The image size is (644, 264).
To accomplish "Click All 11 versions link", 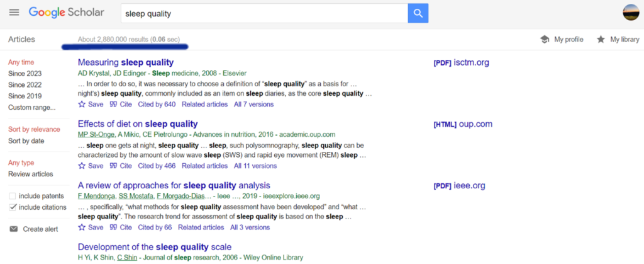I will click(255, 166).
